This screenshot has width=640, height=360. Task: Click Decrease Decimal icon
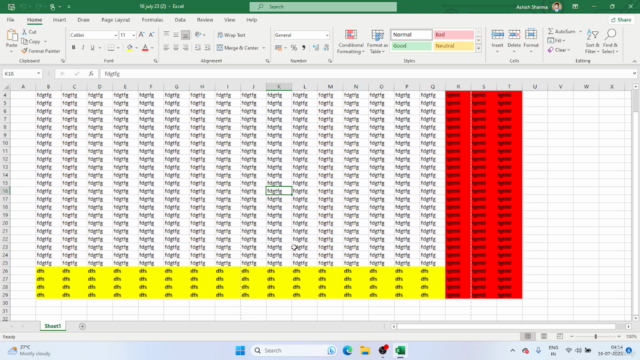click(326, 48)
